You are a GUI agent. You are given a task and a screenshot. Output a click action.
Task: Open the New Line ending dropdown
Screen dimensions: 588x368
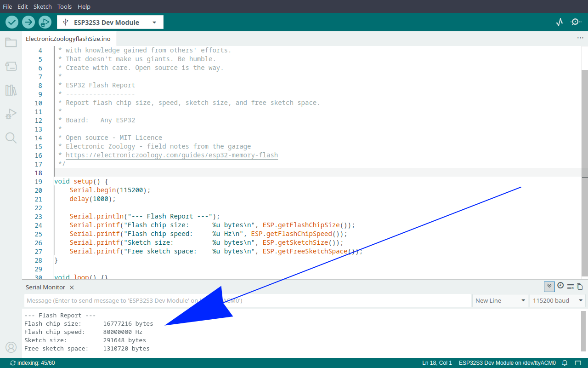point(500,300)
